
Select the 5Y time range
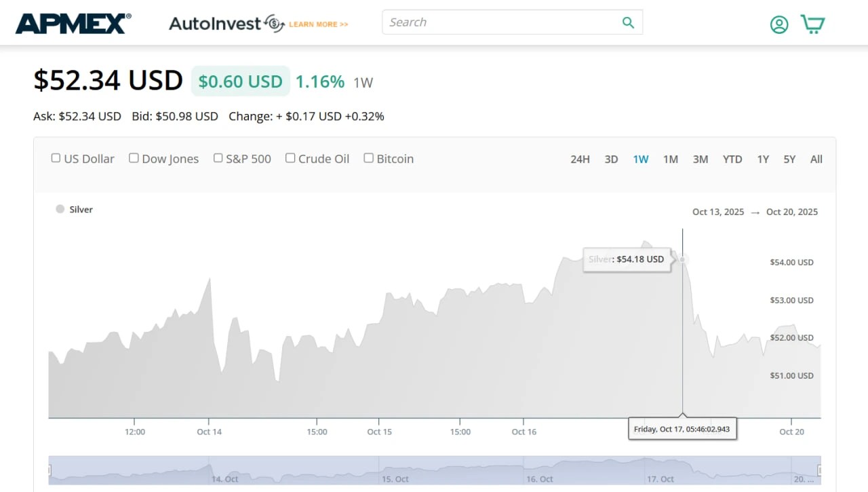coord(789,159)
